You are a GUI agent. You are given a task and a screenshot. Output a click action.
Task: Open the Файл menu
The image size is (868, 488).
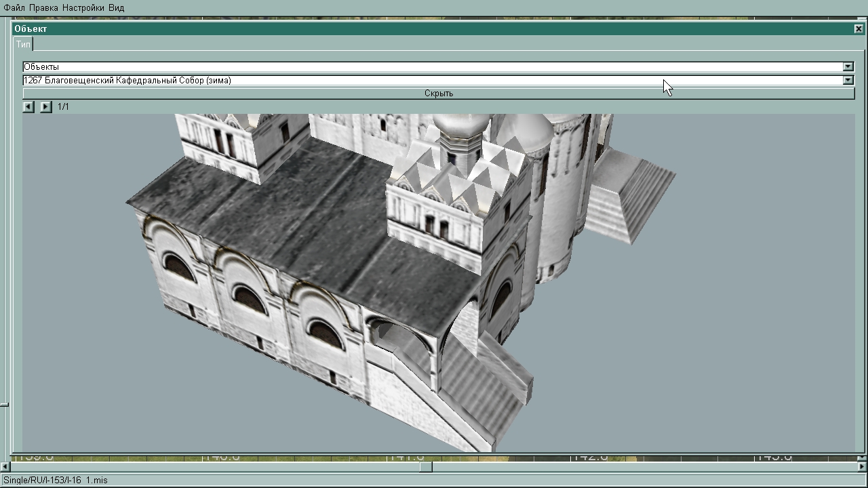[x=14, y=7]
